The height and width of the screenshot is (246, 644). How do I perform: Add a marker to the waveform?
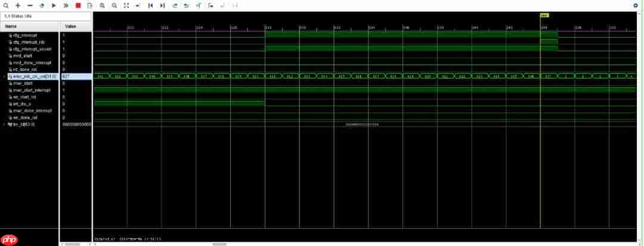[199, 6]
